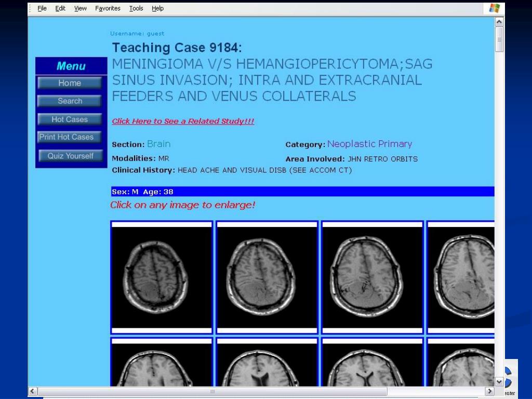Open the Brain section link
This screenshot has width=532, height=399.
[159, 144]
